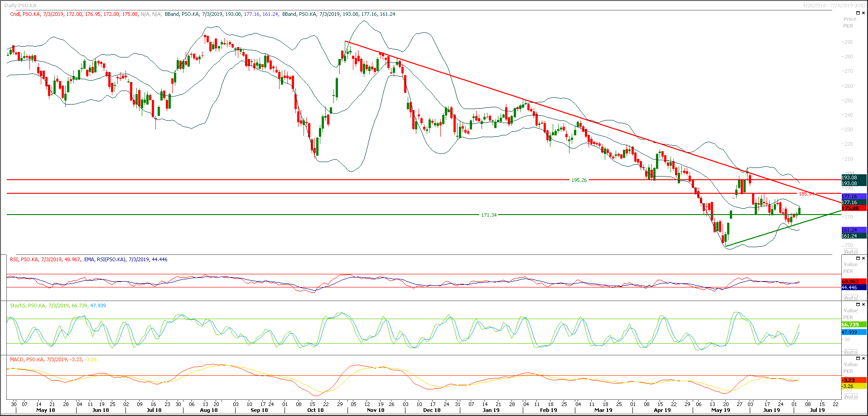Image resolution: width=868 pixels, height=416 pixels.
Task: Toggle Auto scale on RSI axis
Action: pos(850,298)
